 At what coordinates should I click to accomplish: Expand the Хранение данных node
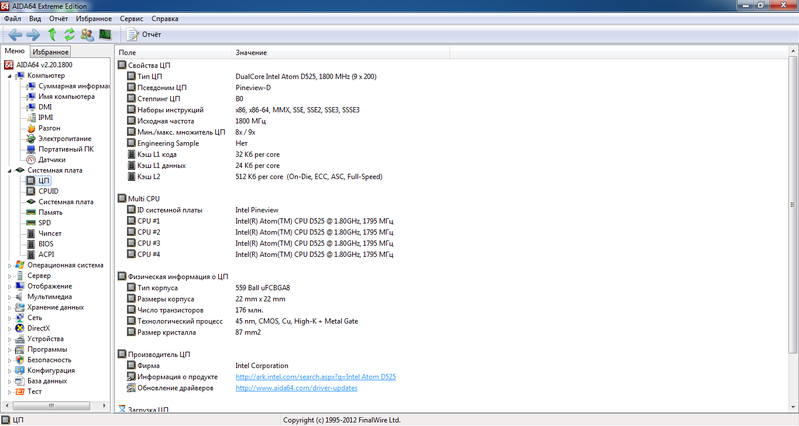pos(10,307)
